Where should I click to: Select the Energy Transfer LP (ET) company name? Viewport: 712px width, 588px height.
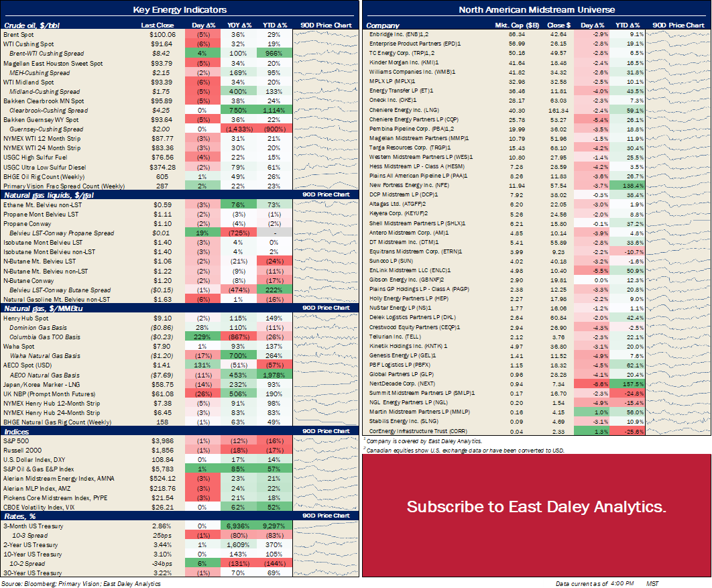click(402, 91)
